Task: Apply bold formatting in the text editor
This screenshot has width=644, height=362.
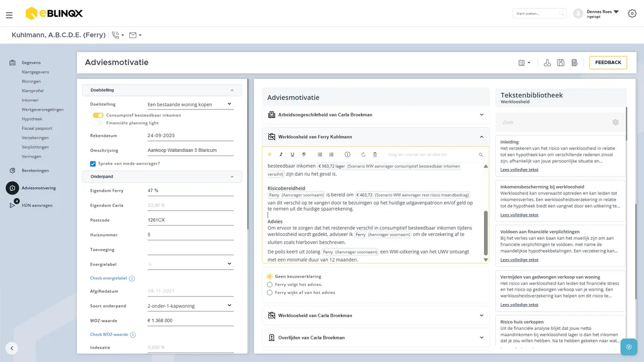Action: [270, 154]
